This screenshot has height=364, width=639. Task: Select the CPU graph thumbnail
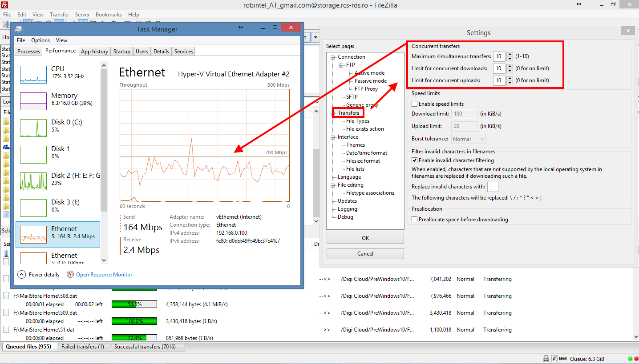coord(33,75)
